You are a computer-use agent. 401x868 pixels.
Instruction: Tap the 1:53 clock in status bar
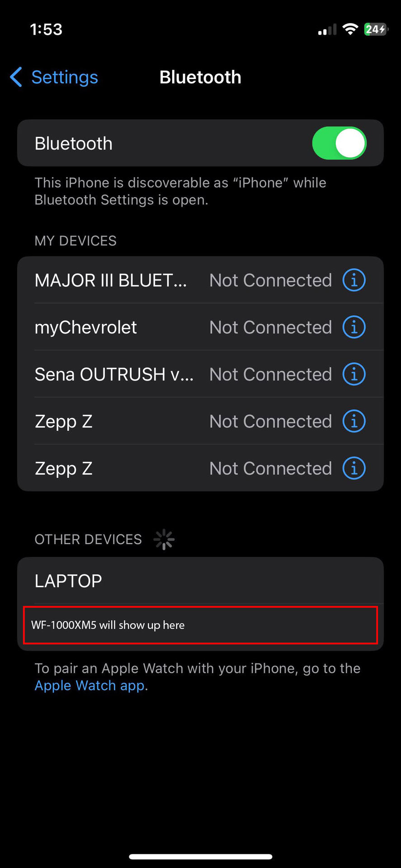click(x=46, y=29)
